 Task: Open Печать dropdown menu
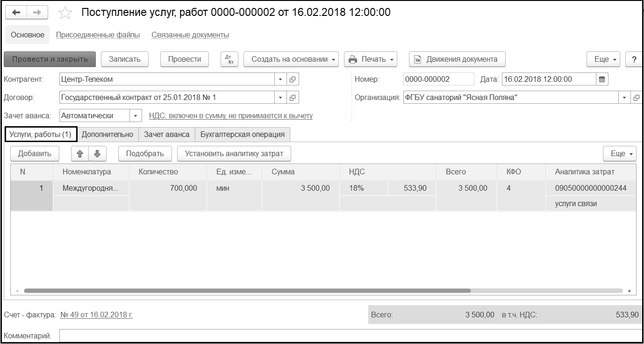click(x=372, y=59)
